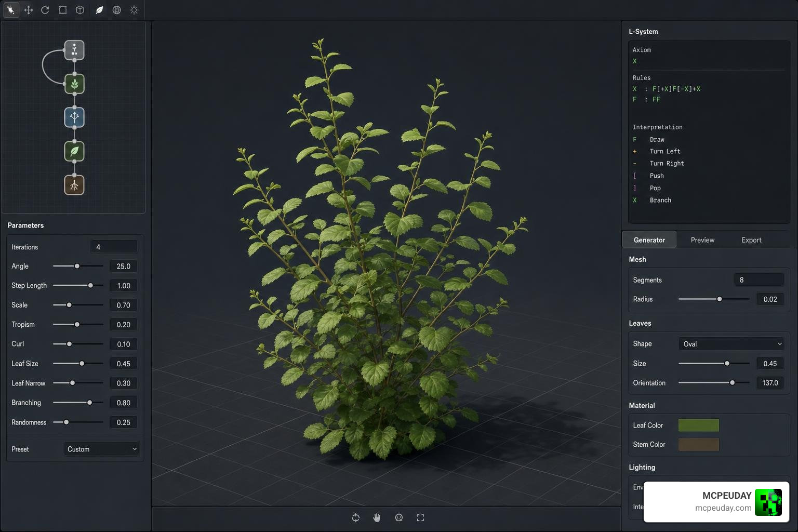Click the Curl slider handle

[69, 344]
